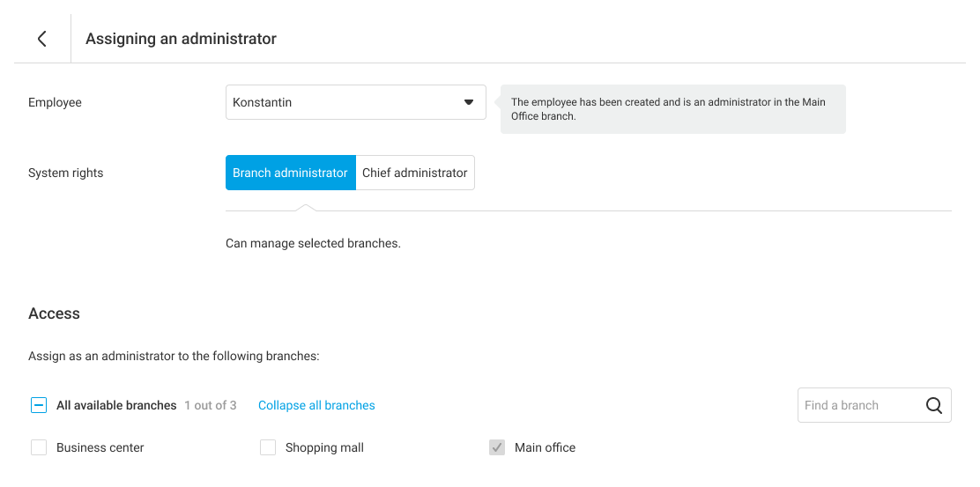Viewport: 980px width, 487px height.
Task: Click the Business center label text
Action: (100, 447)
